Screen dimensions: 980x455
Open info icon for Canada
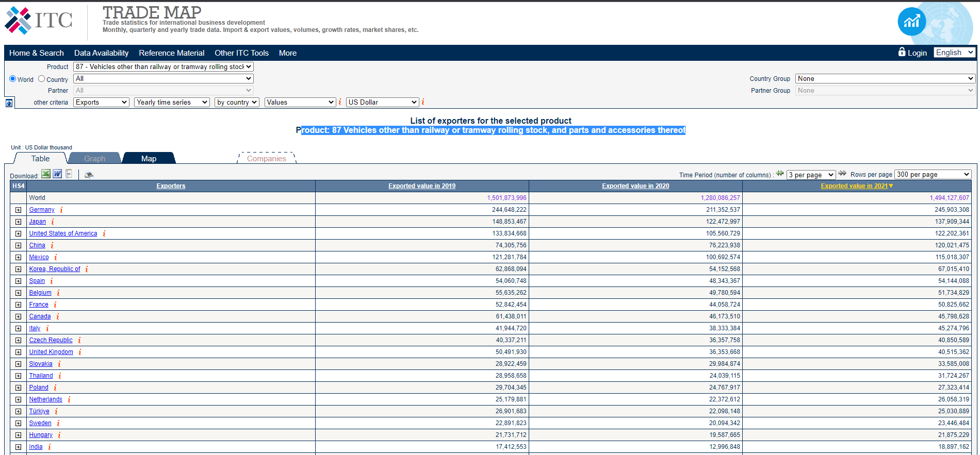58,316
